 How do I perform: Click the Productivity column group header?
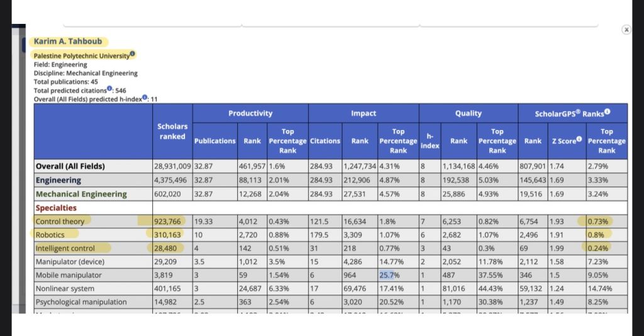click(x=250, y=113)
